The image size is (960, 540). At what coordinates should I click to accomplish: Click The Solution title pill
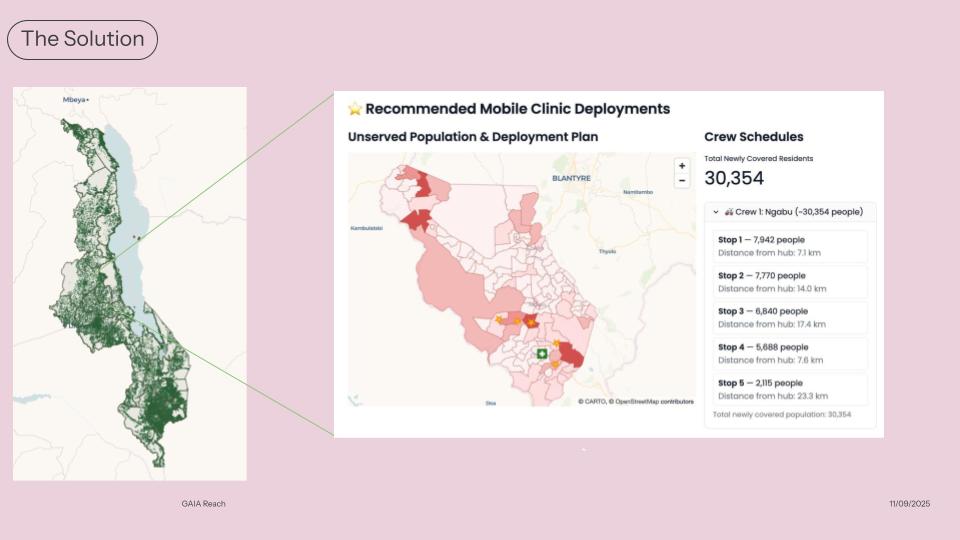pyautogui.click(x=83, y=39)
